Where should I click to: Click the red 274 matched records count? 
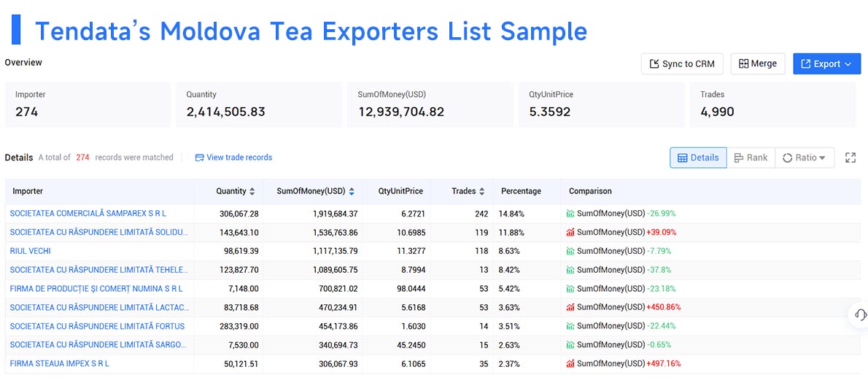click(x=82, y=157)
